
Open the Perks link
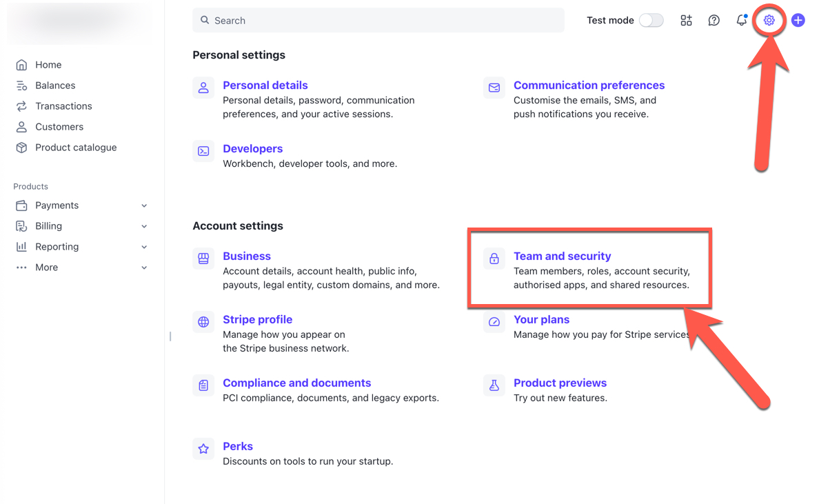238,447
